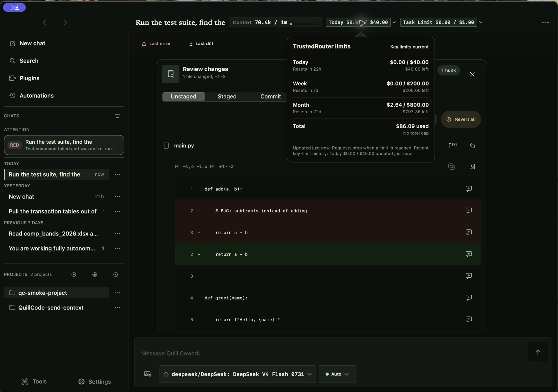Select today's chat 'Run the test suite, find the'
558x392 pixels.
coord(57,174)
